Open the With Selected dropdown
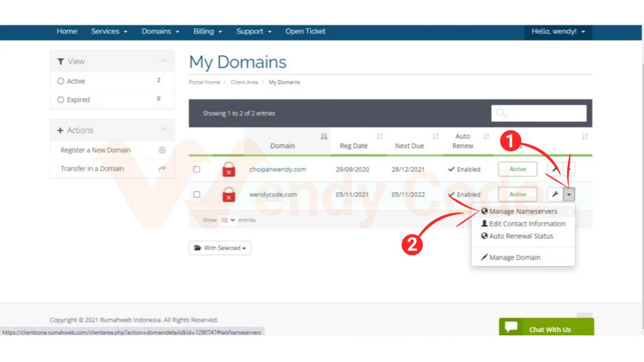 click(x=220, y=248)
